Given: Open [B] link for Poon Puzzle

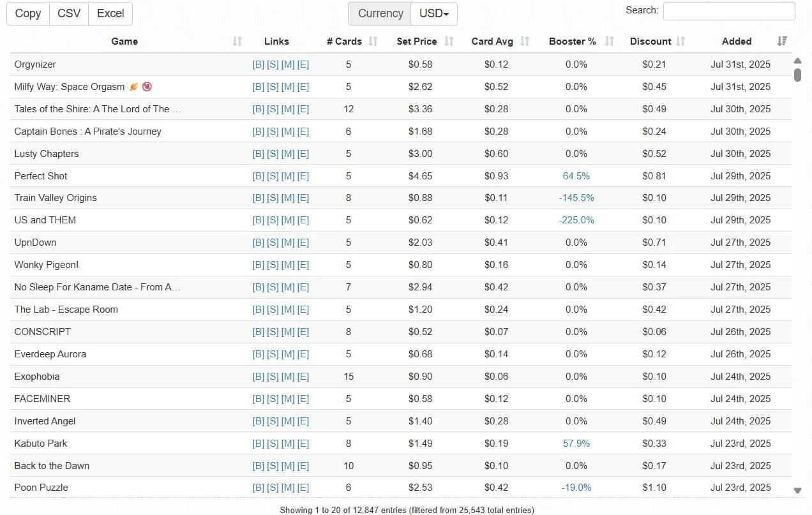Looking at the screenshot, I should coord(259,488).
